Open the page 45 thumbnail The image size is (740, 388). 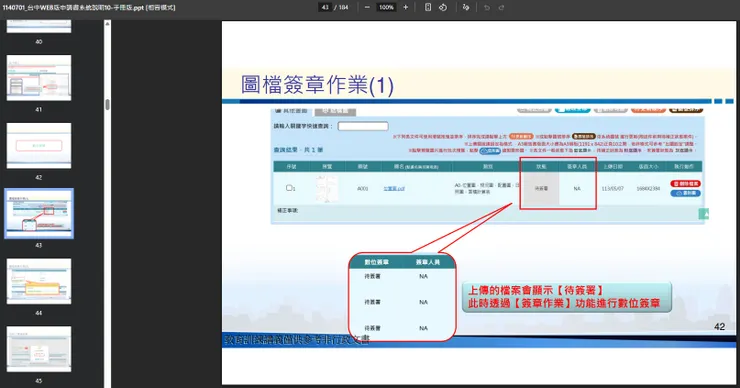coord(39,349)
